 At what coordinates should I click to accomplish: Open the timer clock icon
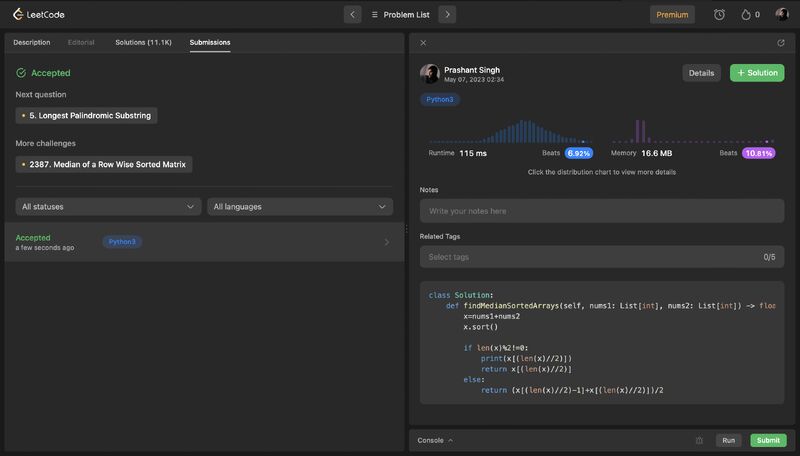[x=719, y=15]
